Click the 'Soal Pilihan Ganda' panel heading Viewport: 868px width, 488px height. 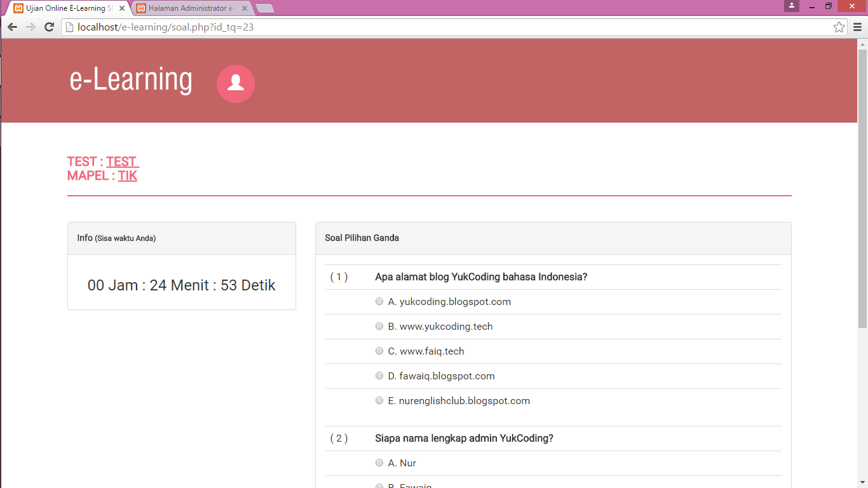click(x=362, y=238)
